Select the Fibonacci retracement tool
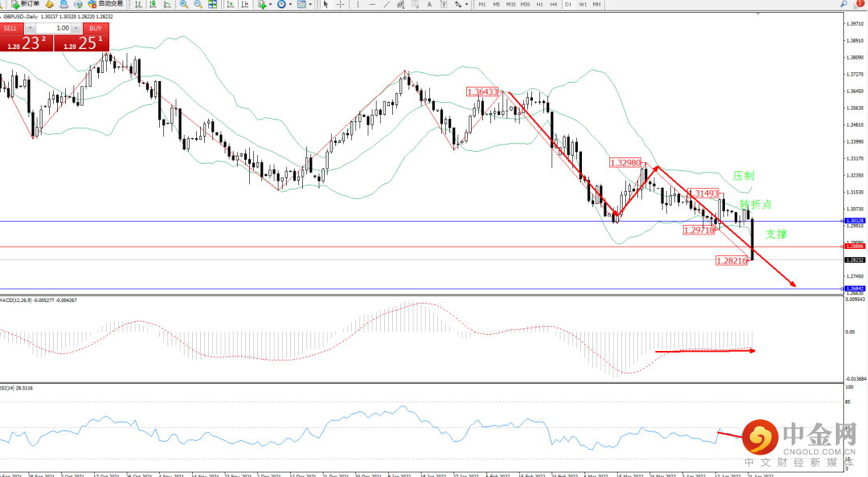This screenshot has height=477, width=868. (416, 4)
